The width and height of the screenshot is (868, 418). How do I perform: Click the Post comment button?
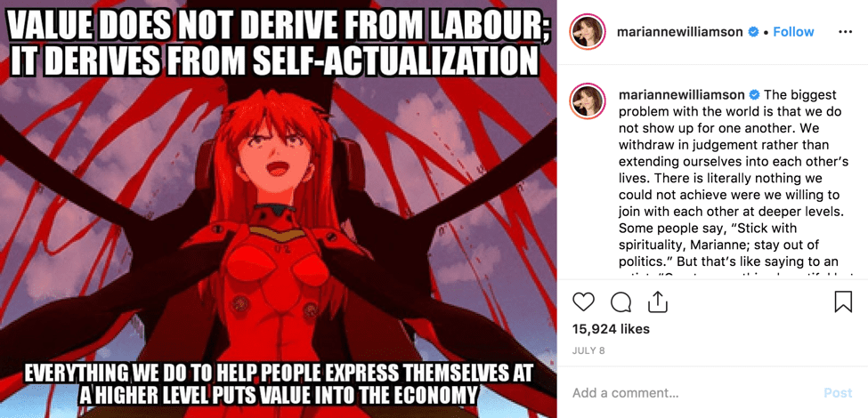pos(838,392)
